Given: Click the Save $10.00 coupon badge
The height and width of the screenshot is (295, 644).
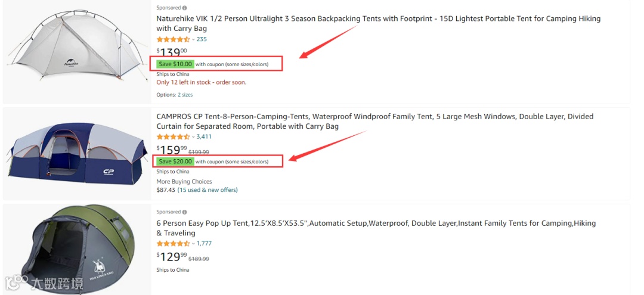Looking at the screenshot, I should coord(175,64).
